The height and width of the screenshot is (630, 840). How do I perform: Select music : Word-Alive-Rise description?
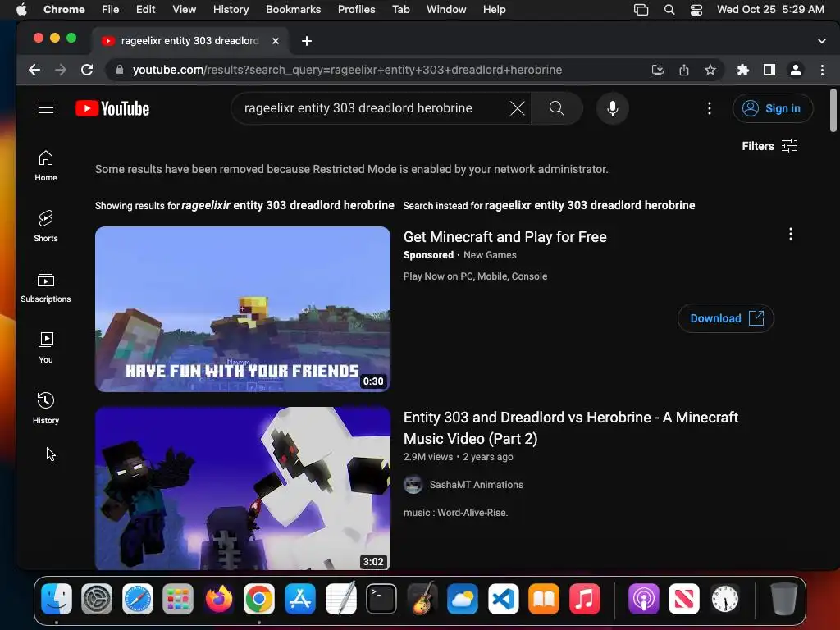tap(455, 513)
